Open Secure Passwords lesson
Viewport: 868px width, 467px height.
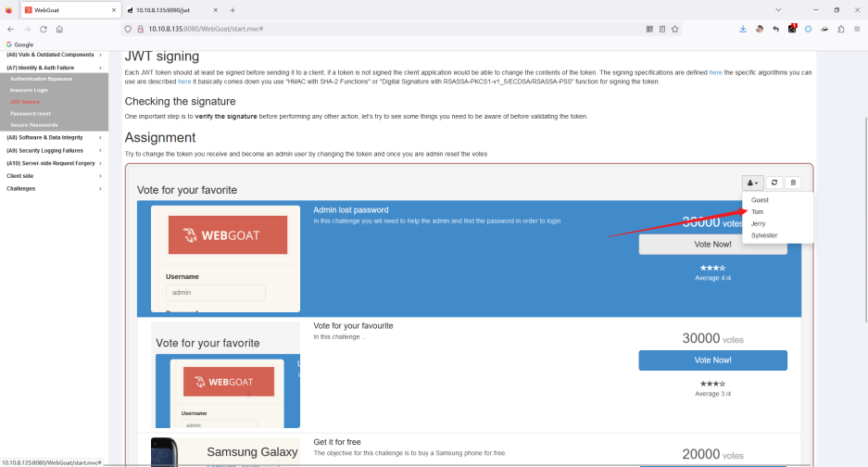33,125
